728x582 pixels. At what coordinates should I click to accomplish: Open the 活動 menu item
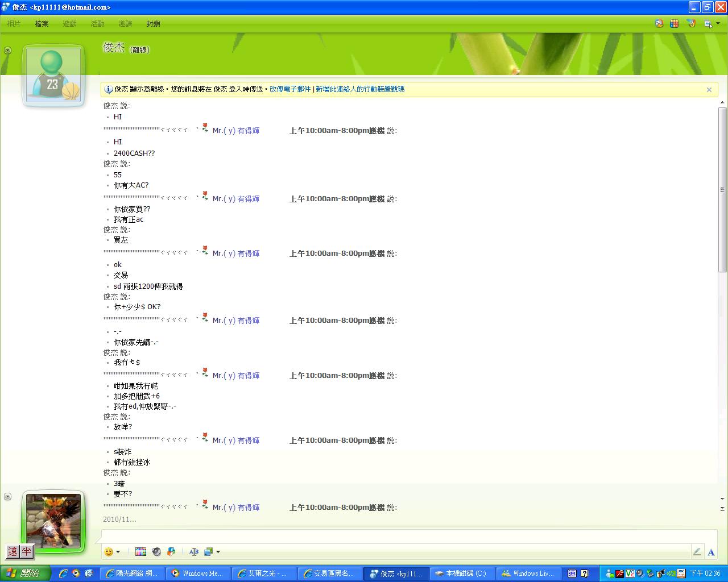[x=97, y=24]
